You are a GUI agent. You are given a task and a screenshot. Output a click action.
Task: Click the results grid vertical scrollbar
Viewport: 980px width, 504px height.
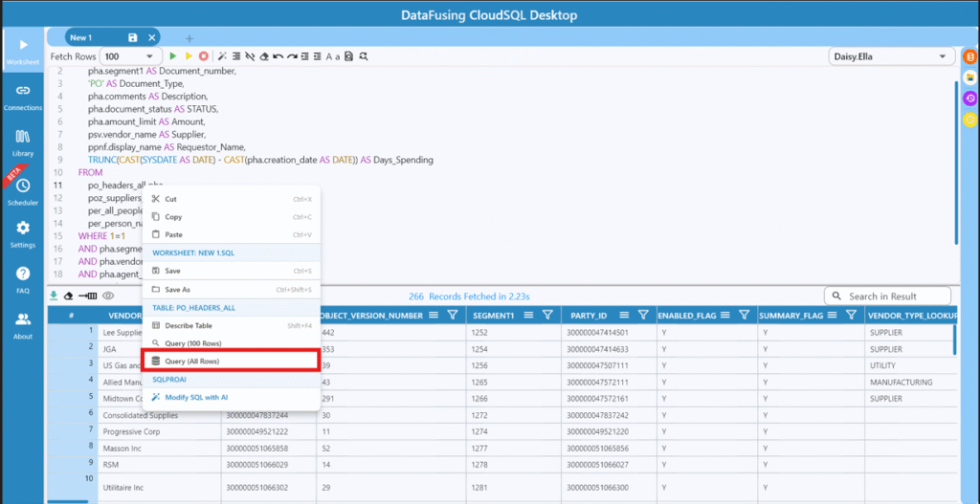click(x=954, y=340)
